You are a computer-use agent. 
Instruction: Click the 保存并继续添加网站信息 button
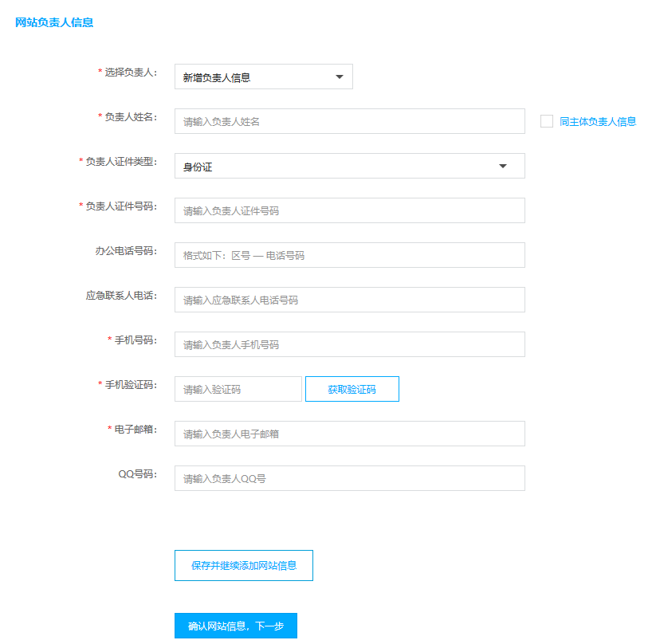[x=243, y=565]
